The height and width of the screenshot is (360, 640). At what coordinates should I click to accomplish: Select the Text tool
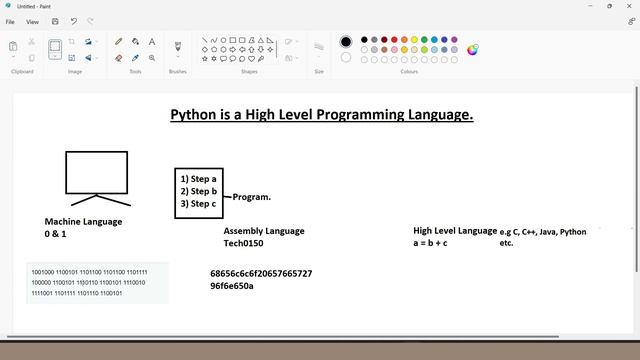(x=152, y=42)
